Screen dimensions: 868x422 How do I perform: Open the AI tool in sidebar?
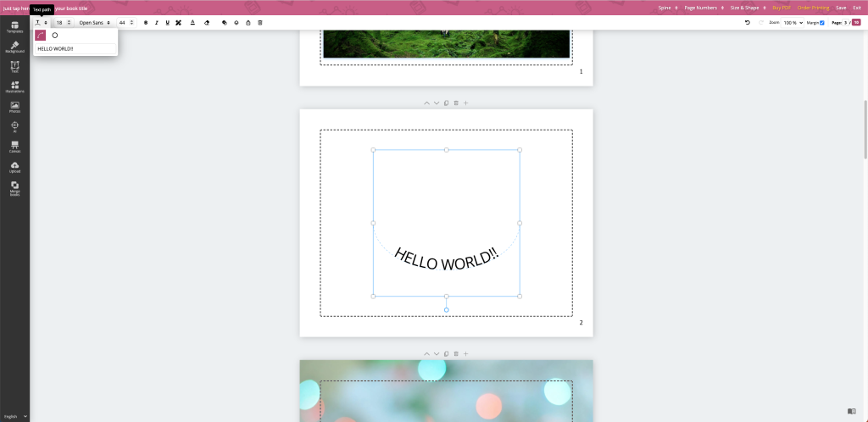(x=15, y=127)
